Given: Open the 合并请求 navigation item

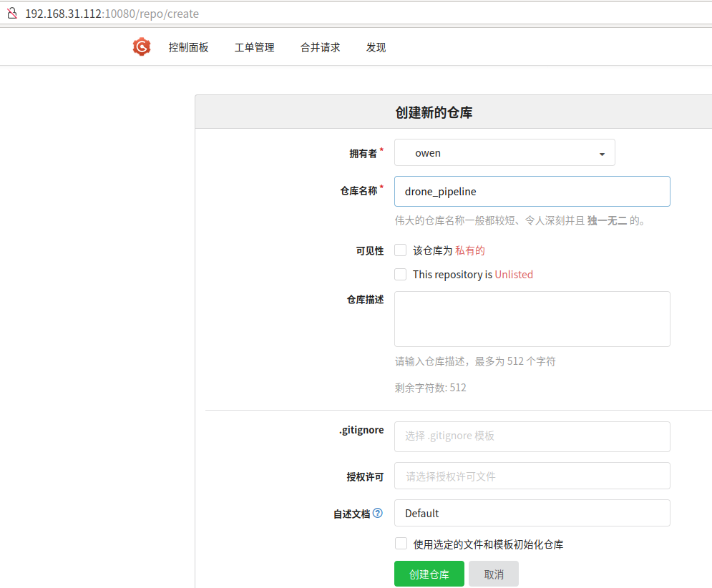Looking at the screenshot, I should coord(320,47).
